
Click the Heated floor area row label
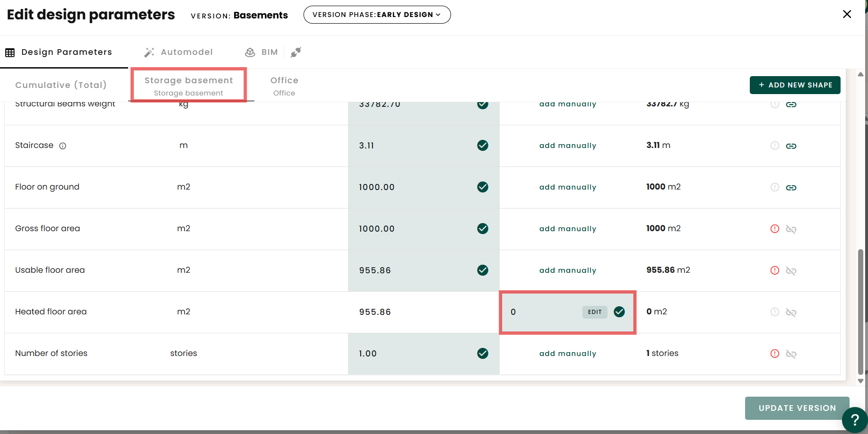[51, 312]
